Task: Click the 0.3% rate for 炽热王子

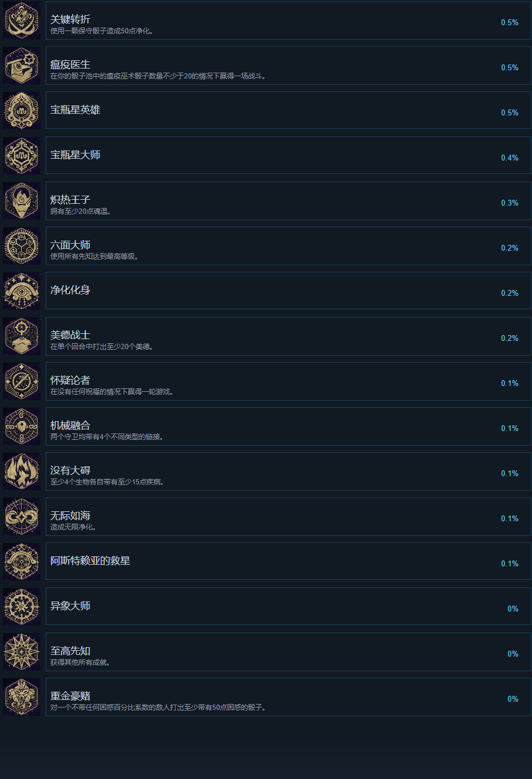Action: [510, 203]
